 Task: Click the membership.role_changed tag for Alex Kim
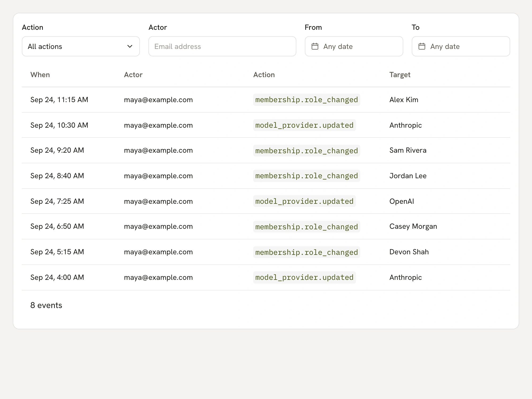click(x=307, y=100)
